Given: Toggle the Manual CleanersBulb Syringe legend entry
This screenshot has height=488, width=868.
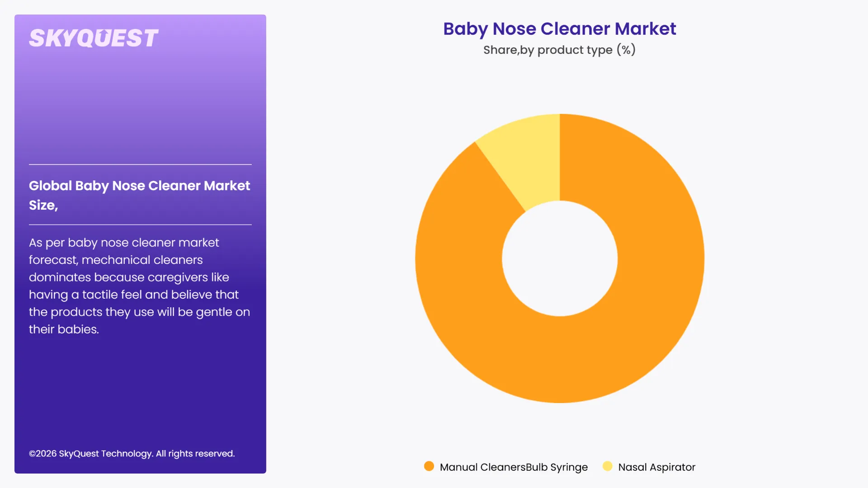Looking at the screenshot, I should (506, 467).
